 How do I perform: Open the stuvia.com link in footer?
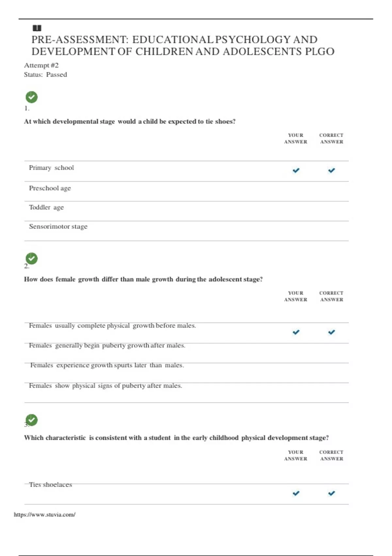pyautogui.click(x=45, y=514)
